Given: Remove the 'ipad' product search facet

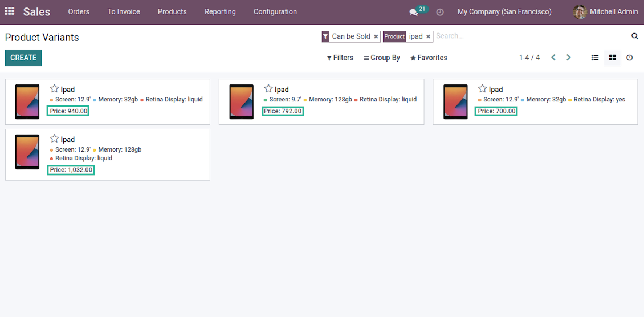Looking at the screenshot, I should coord(428,36).
